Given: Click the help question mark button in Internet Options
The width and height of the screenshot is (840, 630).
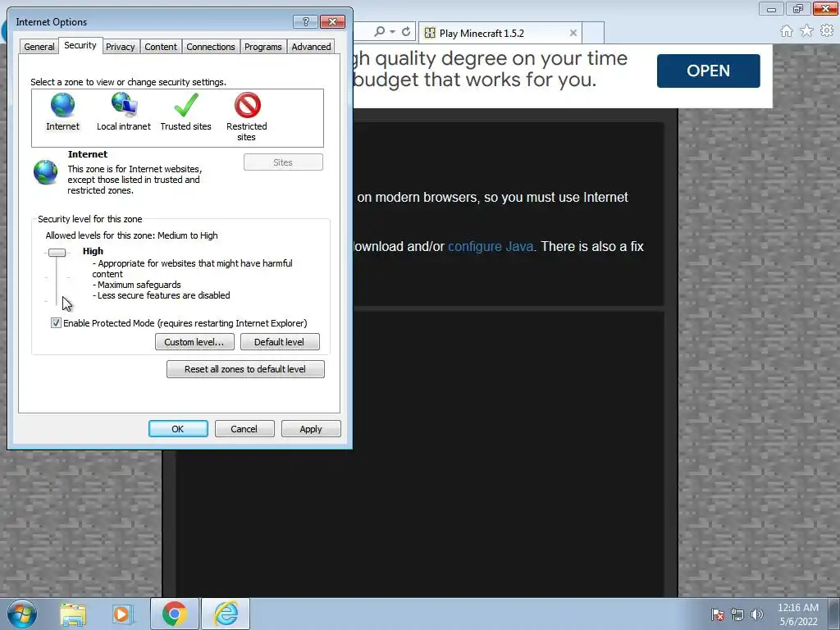Looking at the screenshot, I should [x=305, y=21].
